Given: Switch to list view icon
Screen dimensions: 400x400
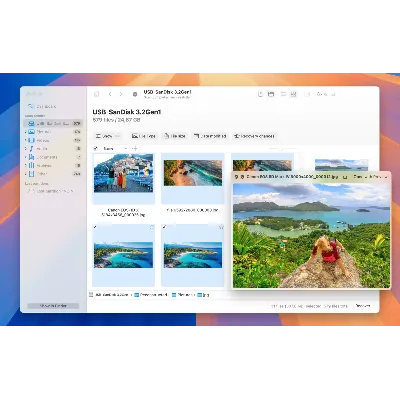Looking at the screenshot, I should coord(283,94).
